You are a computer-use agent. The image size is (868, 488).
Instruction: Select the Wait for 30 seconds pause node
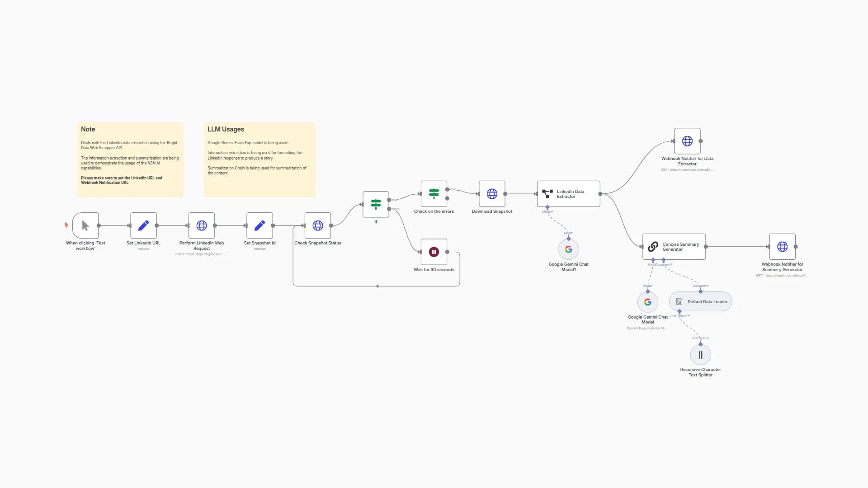coord(434,252)
